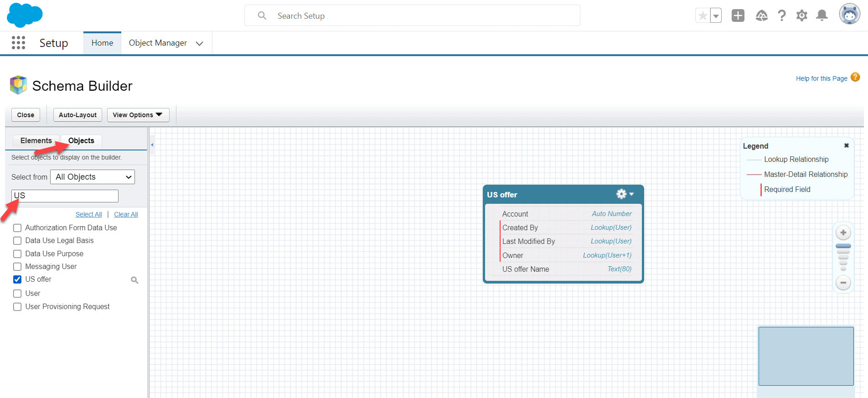Click Master-Detail Relationship legend entry
The width and height of the screenshot is (868, 398).
(806, 175)
